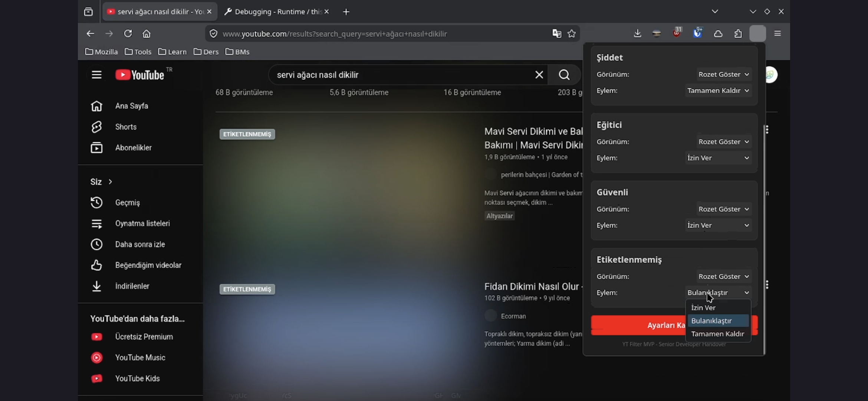The height and width of the screenshot is (401, 868).
Task: Open Etiketlenmemiş Görünüm dropdown
Action: point(724,277)
